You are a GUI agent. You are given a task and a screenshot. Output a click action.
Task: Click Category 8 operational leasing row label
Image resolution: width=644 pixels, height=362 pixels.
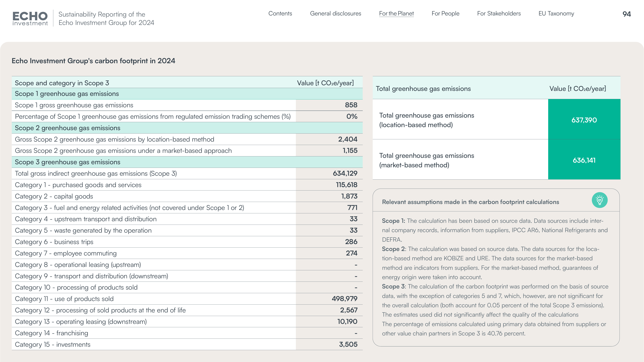click(78, 265)
